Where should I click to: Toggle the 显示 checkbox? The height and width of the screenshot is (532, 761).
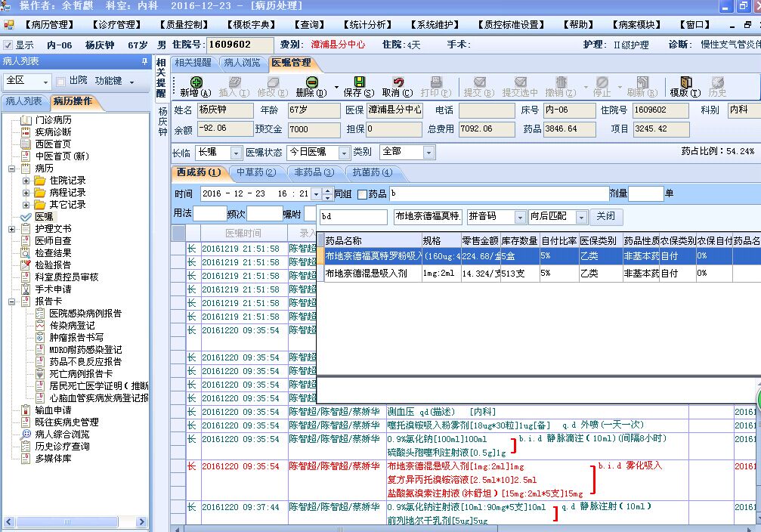click(x=8, y=45)
